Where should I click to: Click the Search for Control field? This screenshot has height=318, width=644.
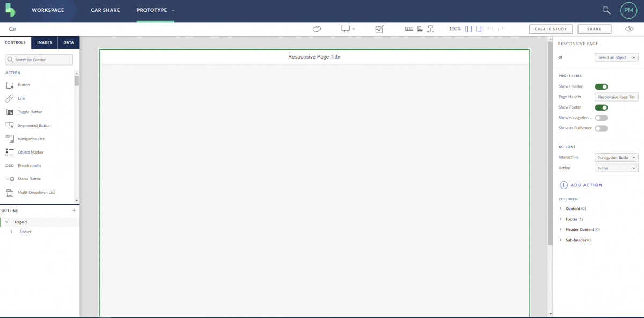coord(39,60)
